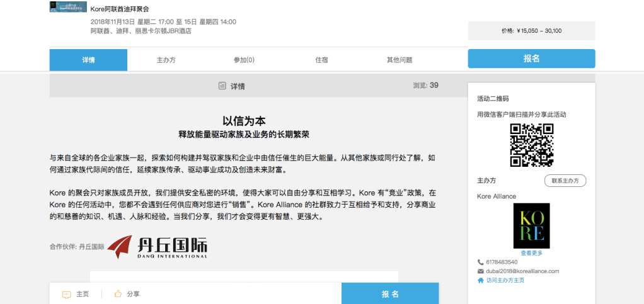Click the thumbs-up 分享 icon
The height and width of the screenshot is (304, 644).
pos(117,294)
